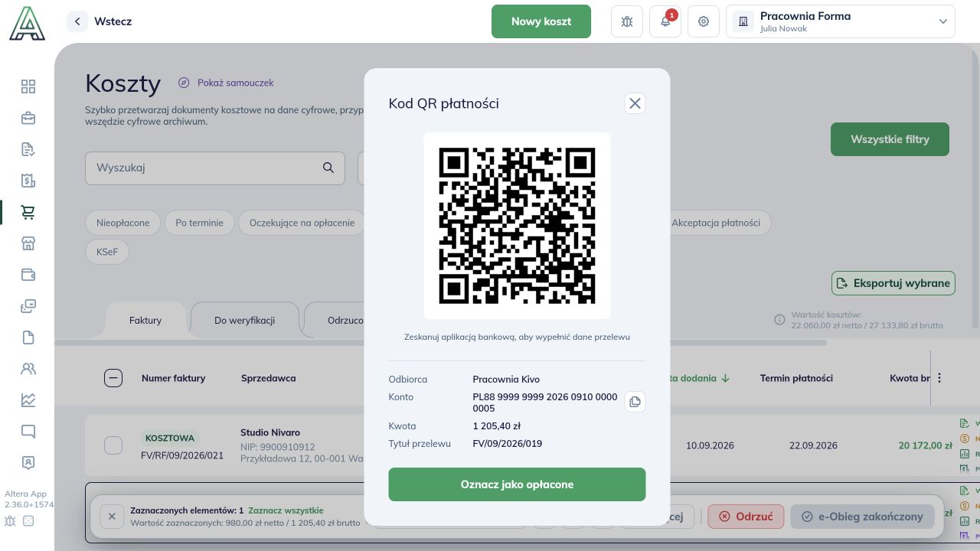Sort by Termin płatności column
Image resolution: width=980 pixels, height=551 pixels.
point(796,378)
